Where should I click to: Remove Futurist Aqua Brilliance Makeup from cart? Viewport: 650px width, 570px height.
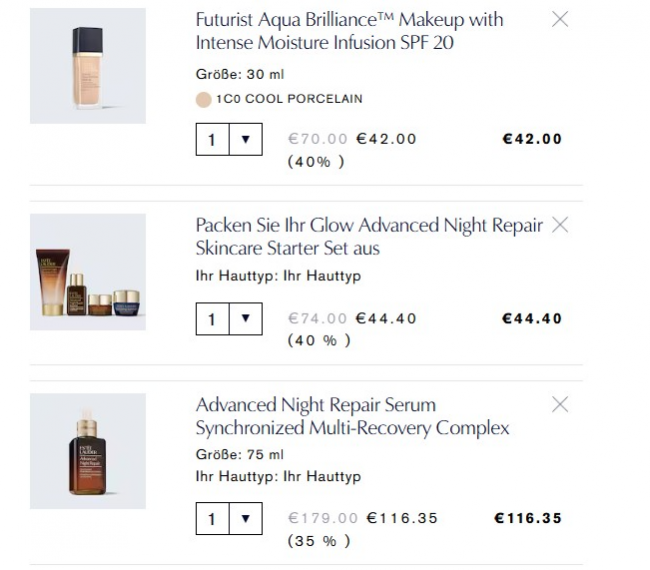[x=560, y=19]
